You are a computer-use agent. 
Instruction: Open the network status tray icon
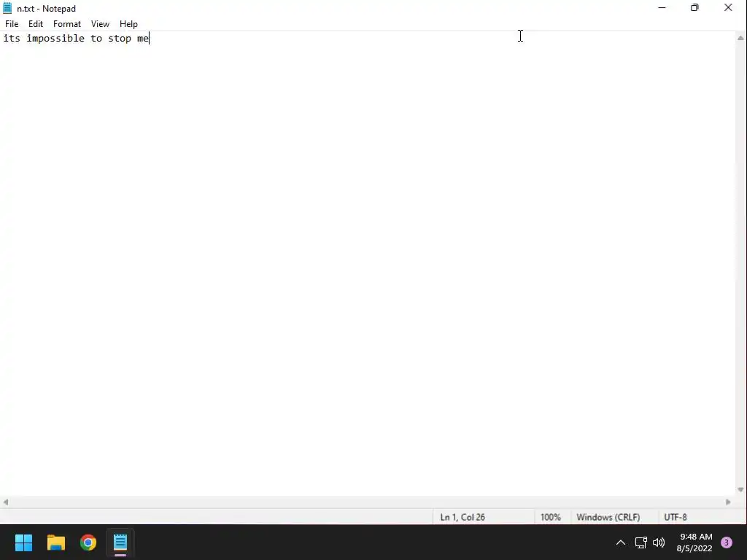click(x=640, y=542)
